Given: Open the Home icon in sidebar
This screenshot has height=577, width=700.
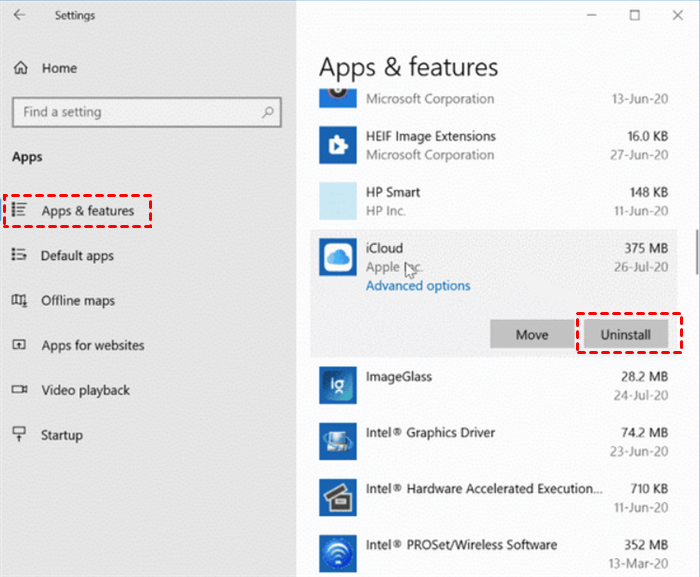Looking at the screenshot, I should [21, 68].
